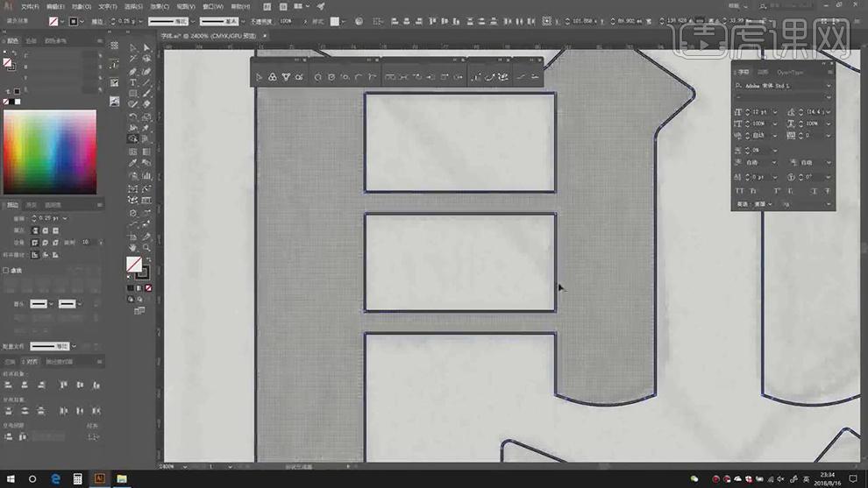Open stroke color dropdown in control bar
Screen dimensions: 868x488
tap(82, 22)
